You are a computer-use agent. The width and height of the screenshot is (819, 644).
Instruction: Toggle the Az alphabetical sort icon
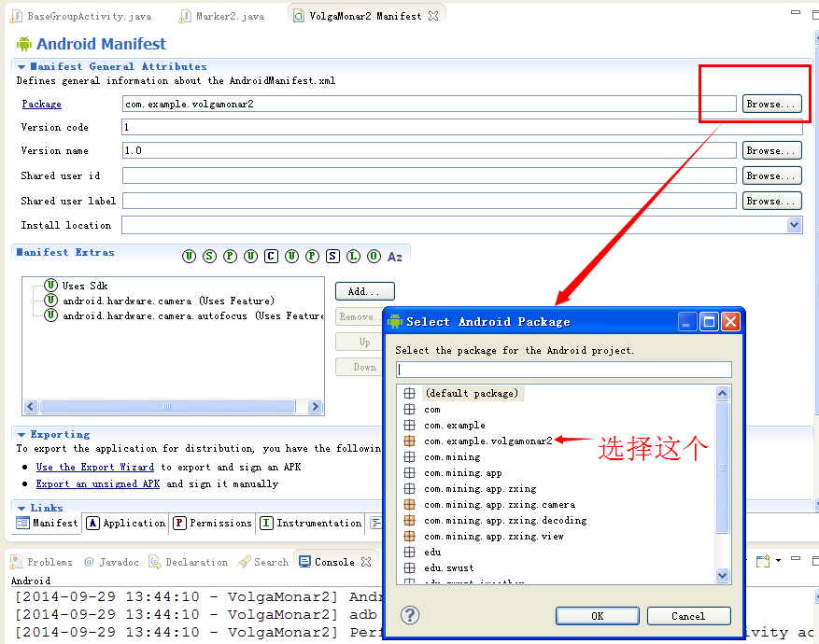(x=395, y=257)
